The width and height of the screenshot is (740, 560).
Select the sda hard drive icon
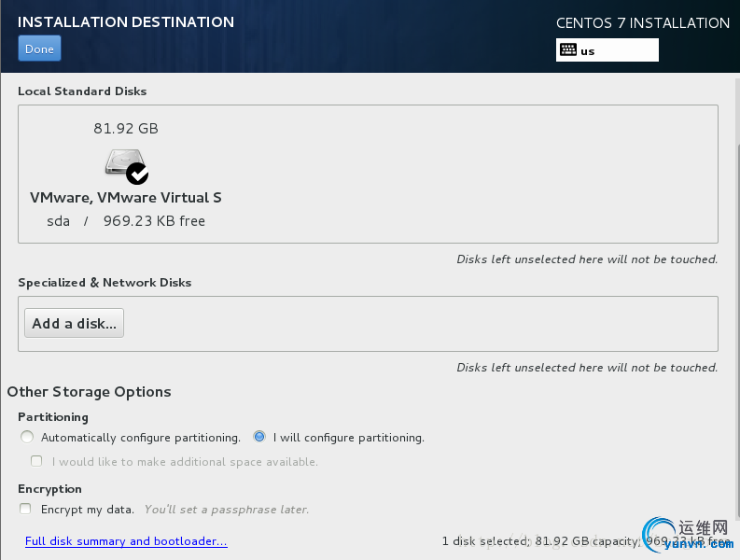tap(121, 163)
